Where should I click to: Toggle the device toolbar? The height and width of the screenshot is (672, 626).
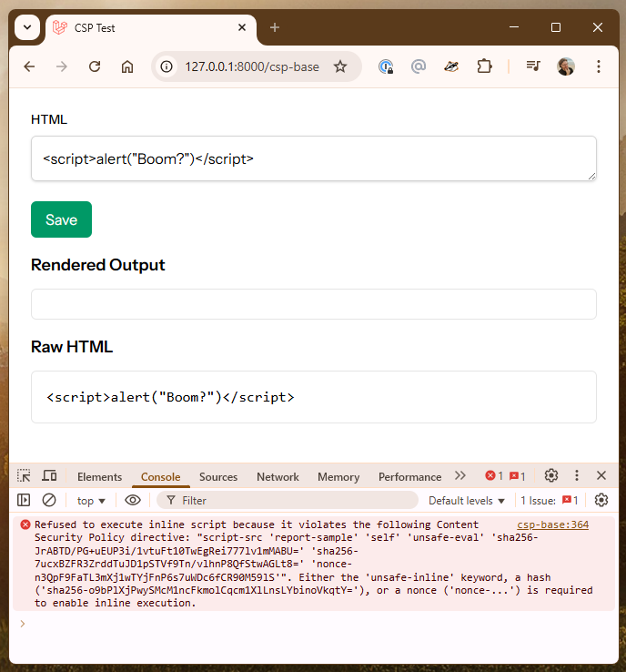pos(49,475)
